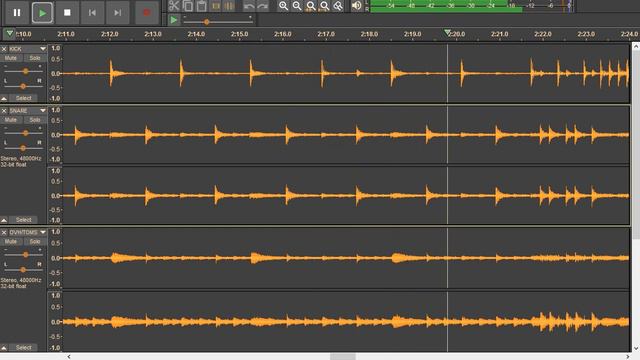
Task: Zoom out of the waveform
Action: (297, 6)
